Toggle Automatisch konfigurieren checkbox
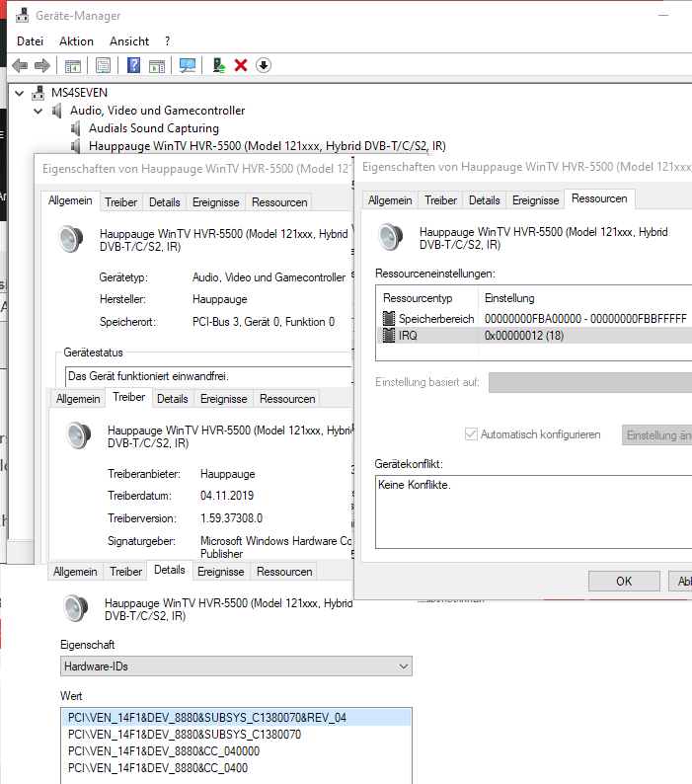Image resolution: width=692 pixels, height=784 pixels. tap(471, 434)
